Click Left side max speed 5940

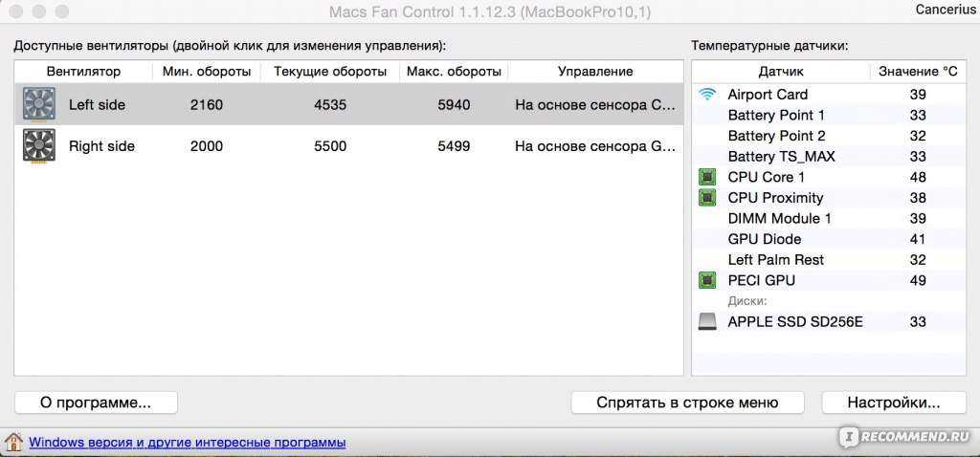(x=454, y=105)
